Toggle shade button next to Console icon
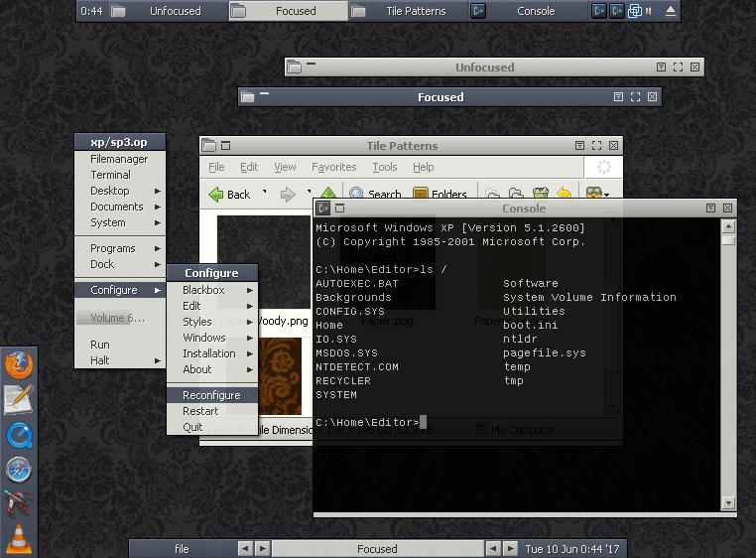 340,209
